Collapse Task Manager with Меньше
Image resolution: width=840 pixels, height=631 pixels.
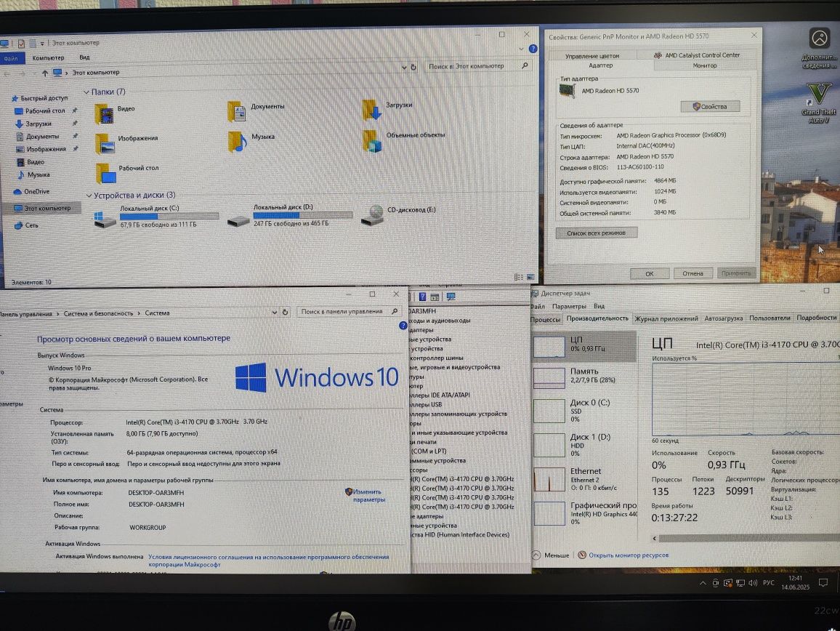tap(551, 555)
